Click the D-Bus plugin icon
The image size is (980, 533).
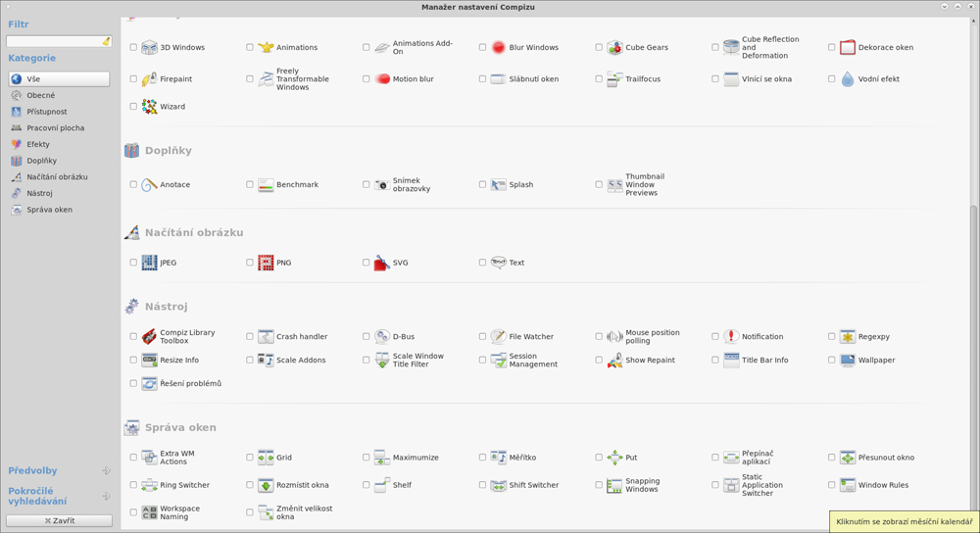tap(382, 337)
